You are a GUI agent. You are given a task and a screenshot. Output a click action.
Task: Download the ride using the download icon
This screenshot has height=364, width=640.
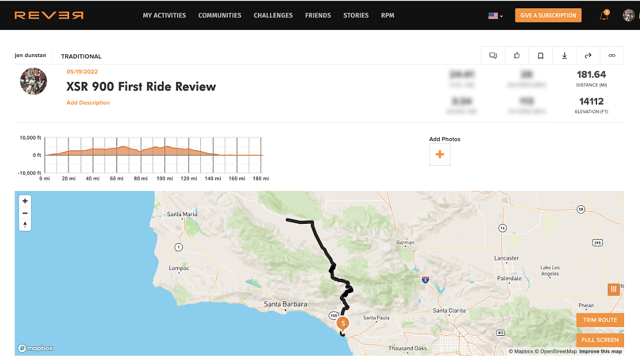click(x=564, y=56)
